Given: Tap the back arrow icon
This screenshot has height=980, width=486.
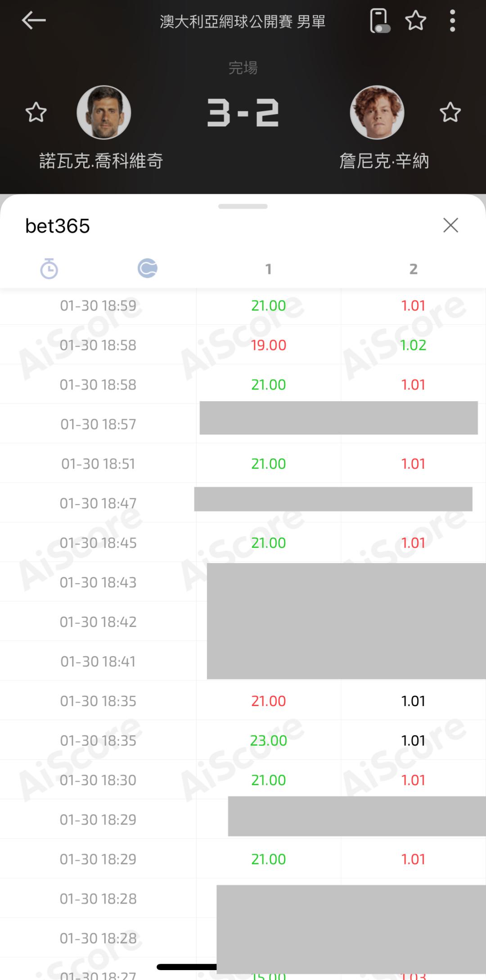Looking at the screenshot, I should [x=34, y=20].
